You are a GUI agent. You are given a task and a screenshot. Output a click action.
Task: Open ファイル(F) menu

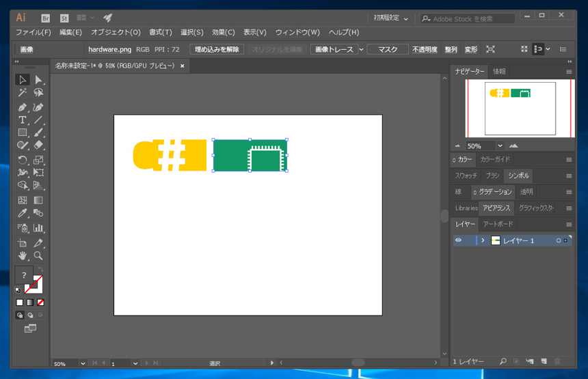tap(34, 33)
